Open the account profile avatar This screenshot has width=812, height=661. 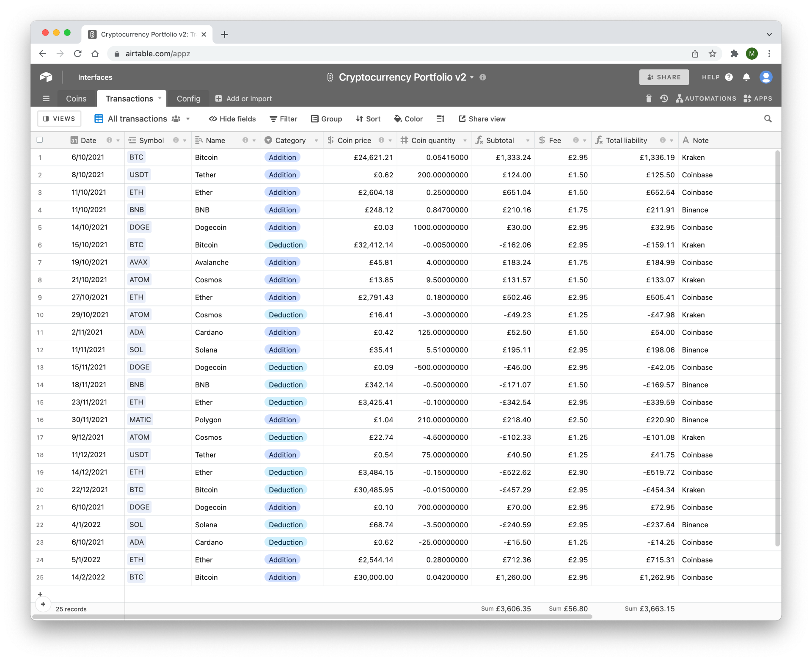tap(766, 77)
